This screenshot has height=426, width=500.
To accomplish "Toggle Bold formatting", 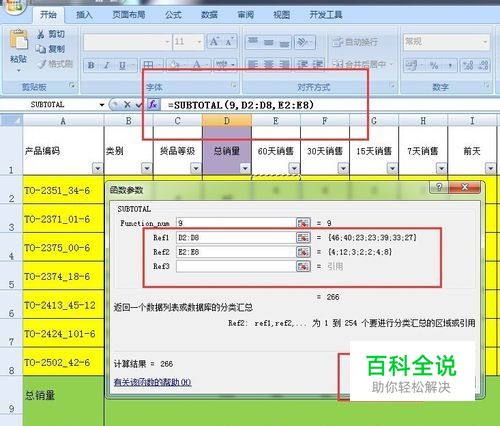I will pos(91,65).
